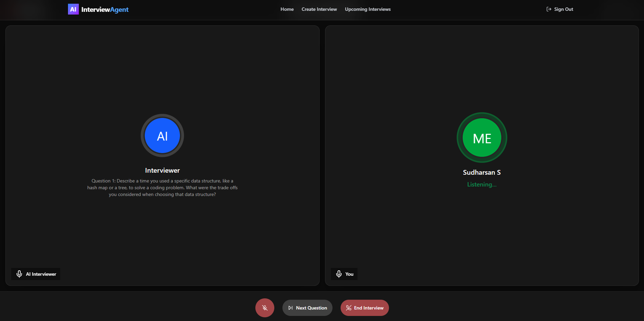
Task: Go to the Home page
Action: (287, 9)
